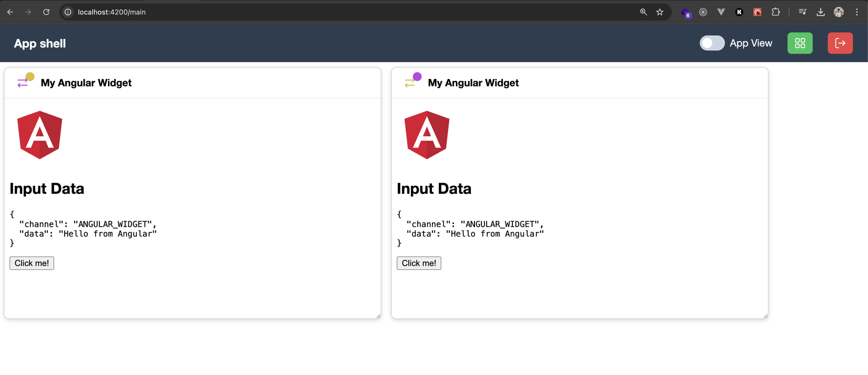Click the left widget's resize handle
The image size is (868, 375).
(378, 316)
